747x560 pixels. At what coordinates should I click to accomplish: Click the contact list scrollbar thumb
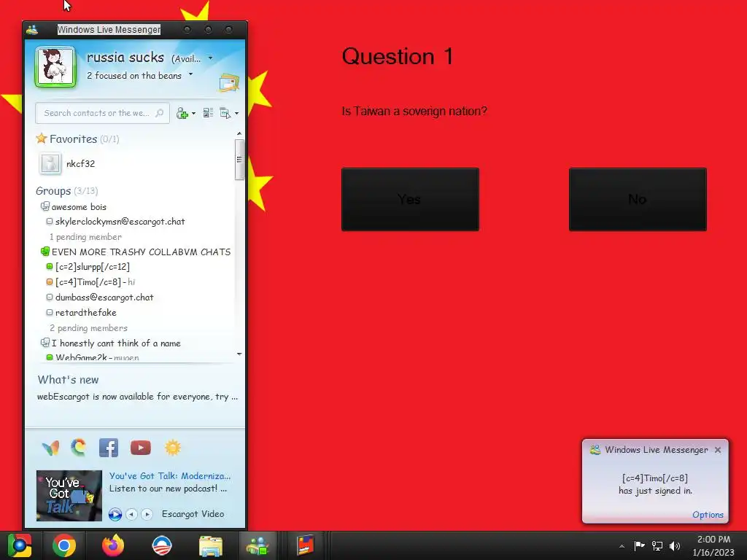tap(239, 160)
